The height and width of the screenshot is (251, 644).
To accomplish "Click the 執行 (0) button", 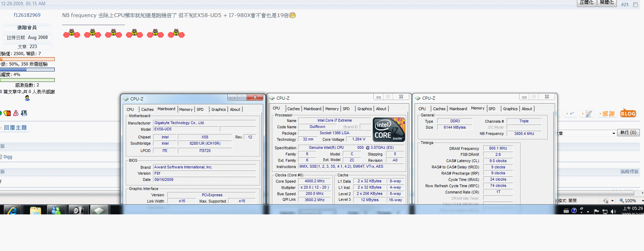I will pos(628,132).
